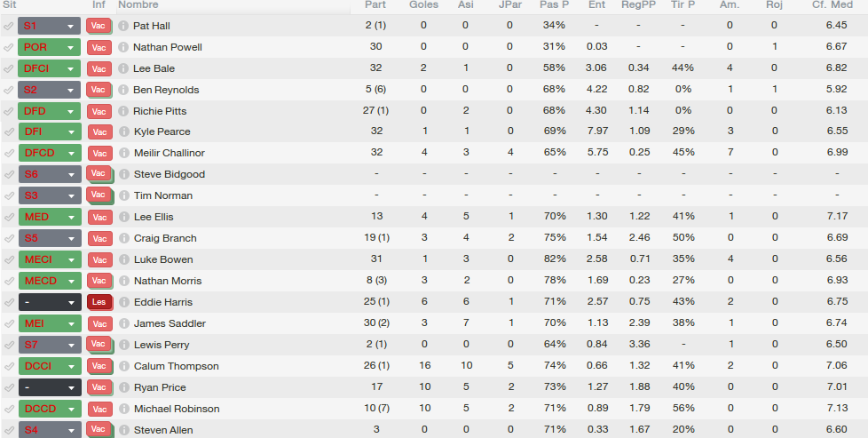Sort by the Goles column header
The width and height of the screenshot is (868, 438).
423,5
